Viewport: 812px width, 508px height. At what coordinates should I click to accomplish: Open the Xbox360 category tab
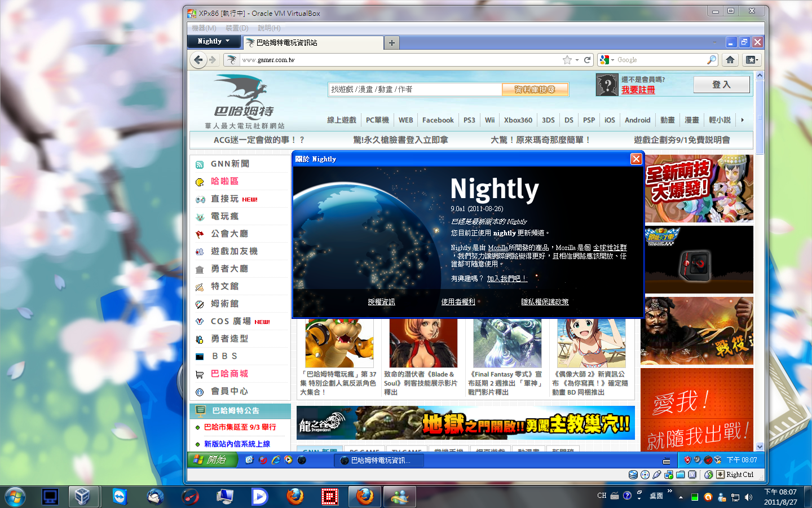[x=518, y=120]
